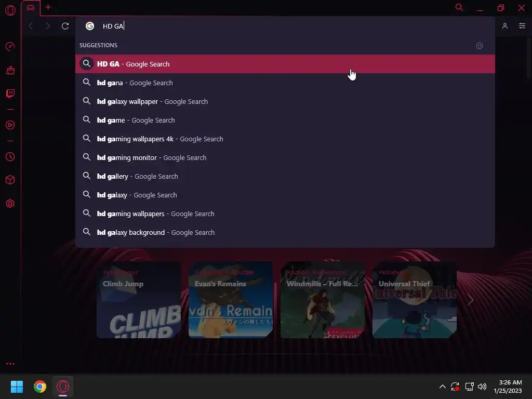This screenshot has width=532, height=399.
Task: Open Windows Start menu
Action: [17, 387]
